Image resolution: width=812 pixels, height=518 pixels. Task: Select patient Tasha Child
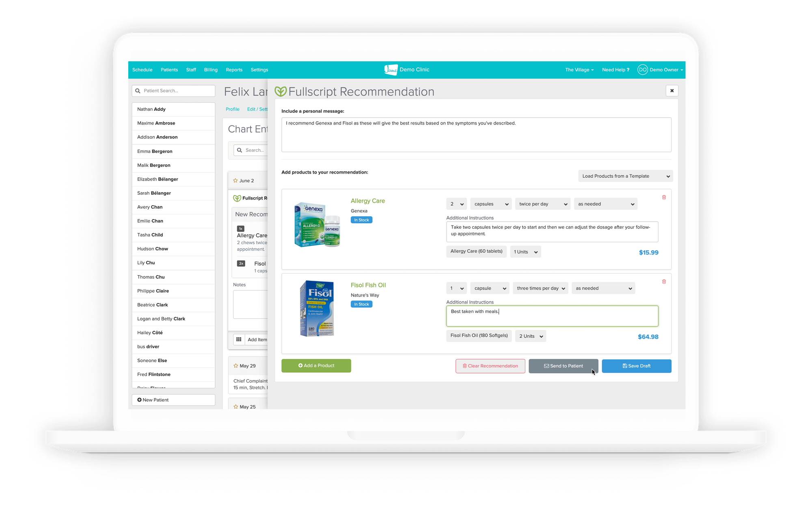click(173, 235)
